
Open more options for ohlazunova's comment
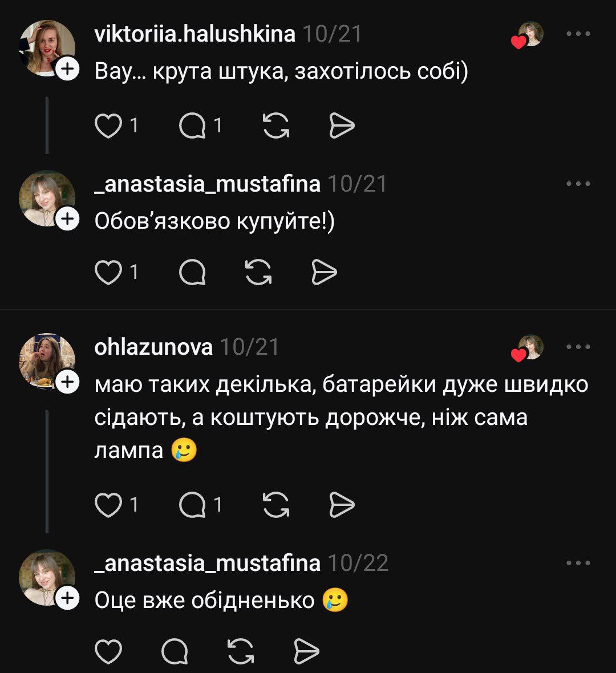tap(578, 347)
